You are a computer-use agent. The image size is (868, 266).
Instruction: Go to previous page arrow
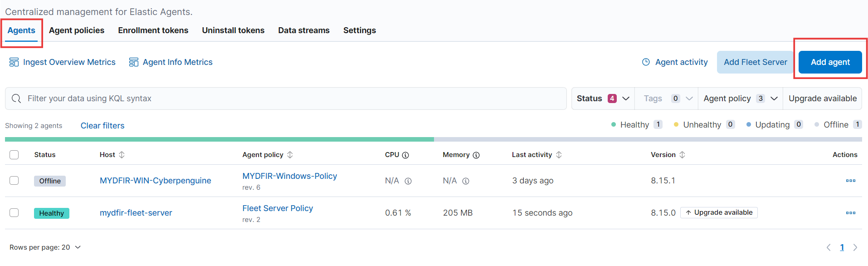[x=829, y=247]
